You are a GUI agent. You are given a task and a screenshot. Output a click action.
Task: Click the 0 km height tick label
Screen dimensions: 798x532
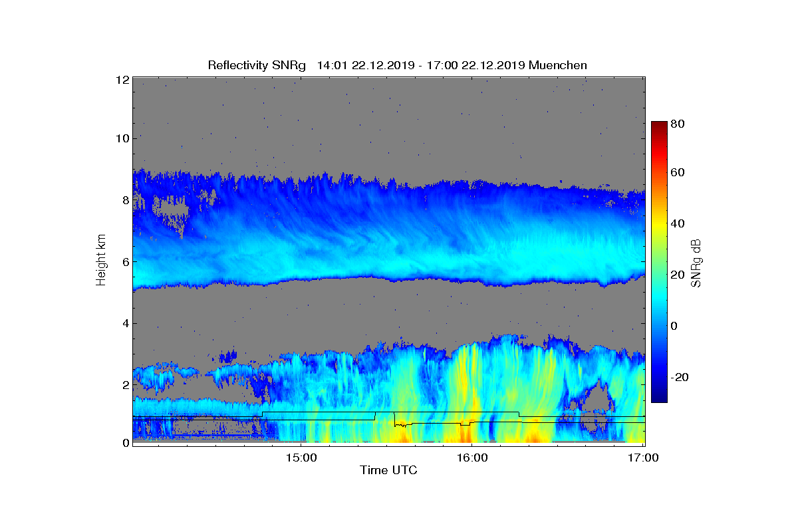click(x=125, y=442)
